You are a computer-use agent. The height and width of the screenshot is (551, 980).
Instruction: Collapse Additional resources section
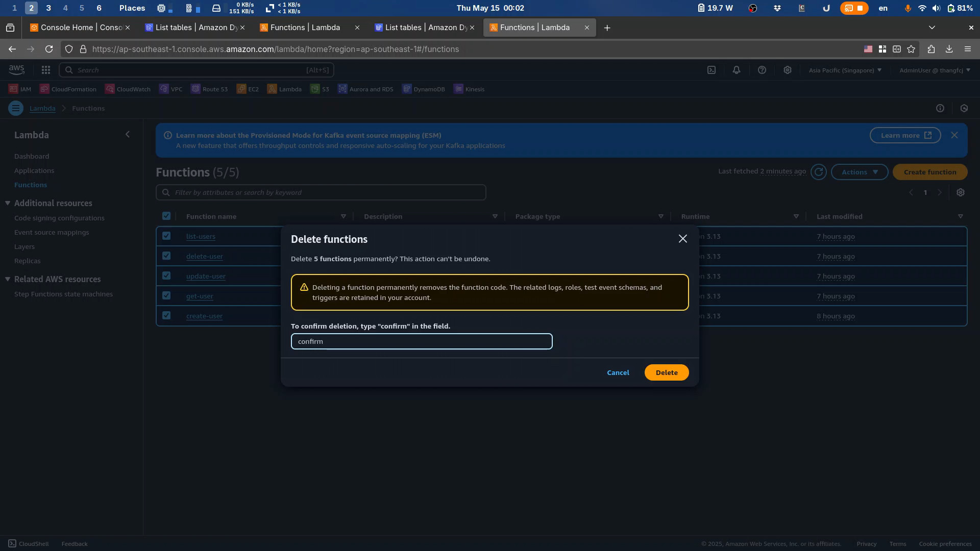8,203
